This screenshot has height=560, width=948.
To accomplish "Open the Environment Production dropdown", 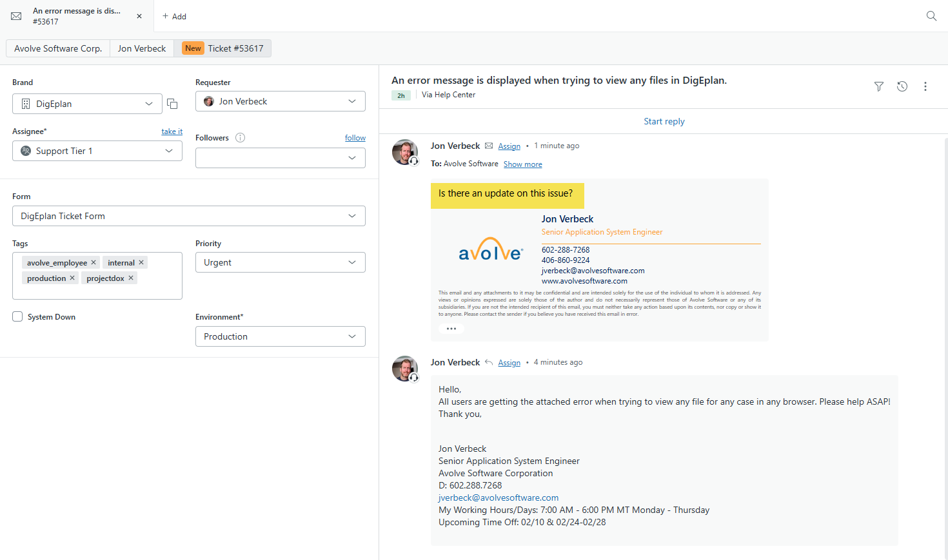I will (281, 336).
